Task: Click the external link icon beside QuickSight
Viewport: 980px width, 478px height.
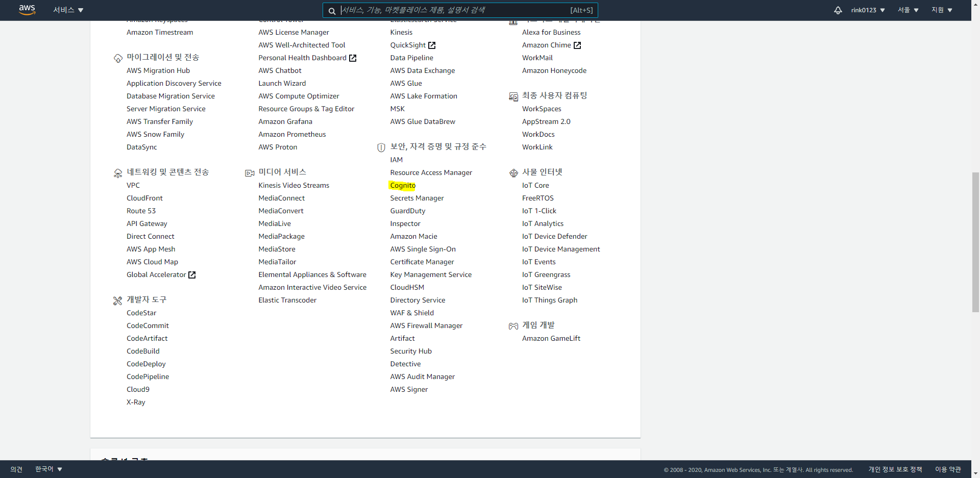Action: [x=432, y=45]
